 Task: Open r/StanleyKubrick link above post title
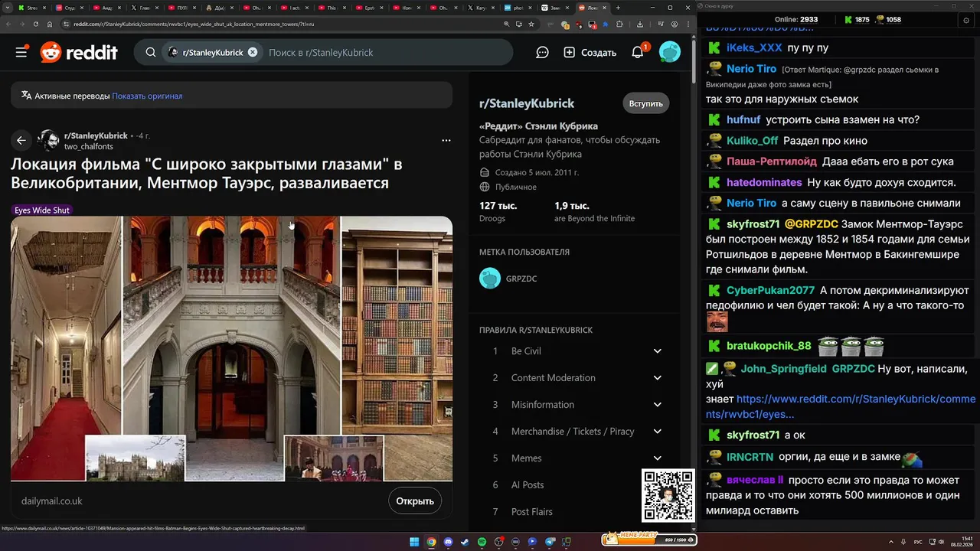(x=96, y=135)
